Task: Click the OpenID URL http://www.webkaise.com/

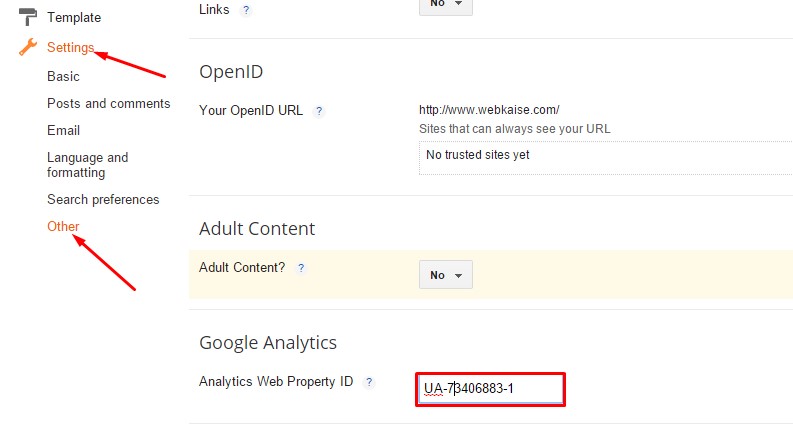Action: (489, 109)
